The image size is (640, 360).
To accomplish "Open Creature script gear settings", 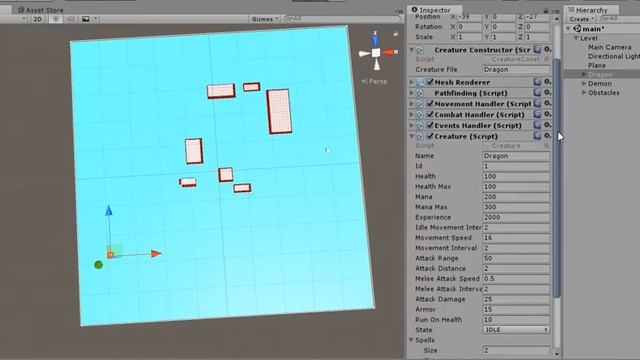I will coord(547,136).
